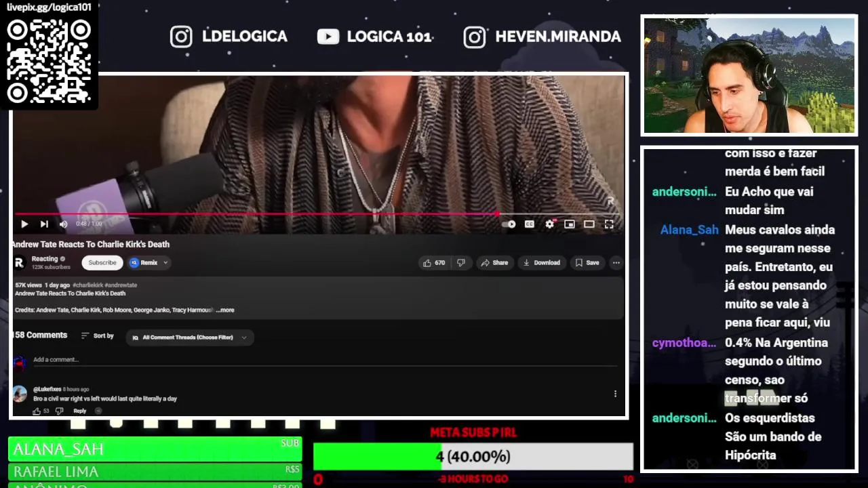
Task: Like the video with 670 likes
Action: click(434, 263)
